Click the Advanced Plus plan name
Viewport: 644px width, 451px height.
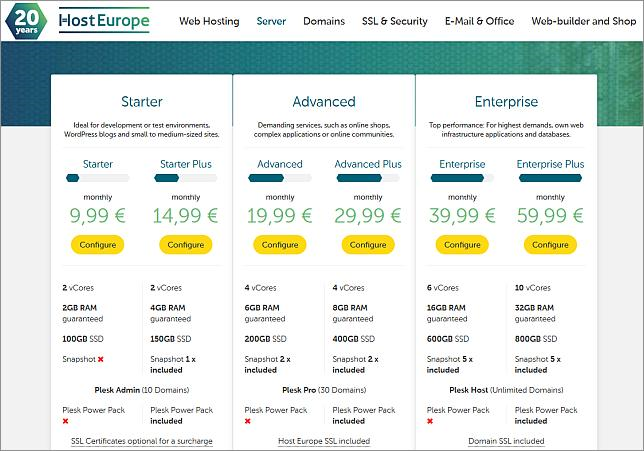[368, 164]
